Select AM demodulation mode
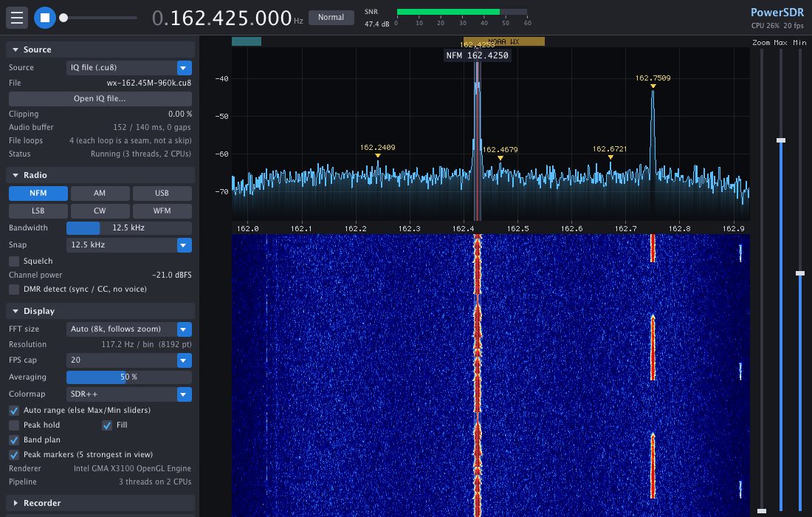This screenshot has height=517, width=812. pyautogui.click(x=100, y=194)
